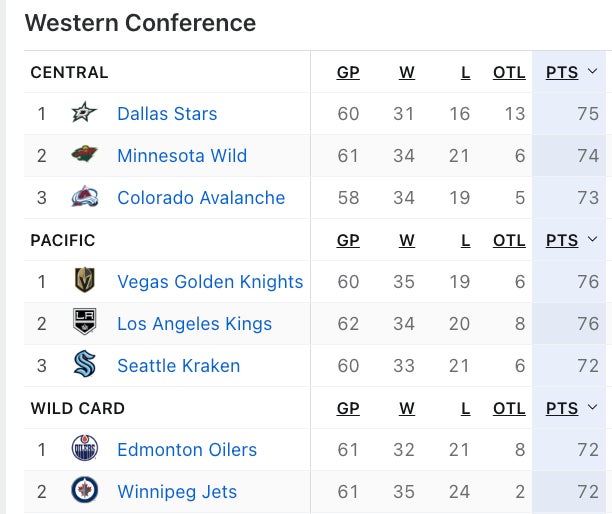Screen dimensions: 612x514
Task: Click the Western Conference heading
Action: 140,23
